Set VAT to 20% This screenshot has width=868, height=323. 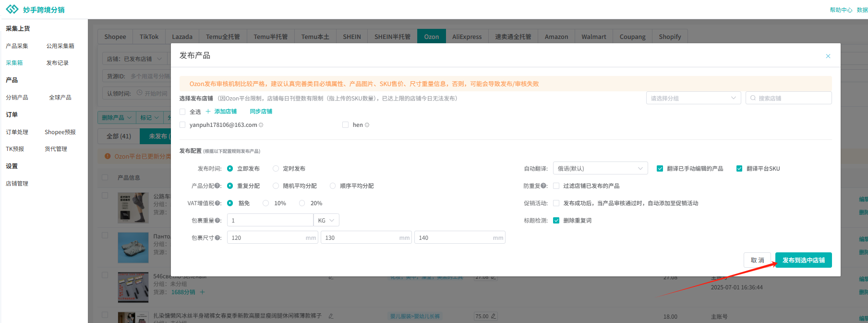tap(302, 203)
